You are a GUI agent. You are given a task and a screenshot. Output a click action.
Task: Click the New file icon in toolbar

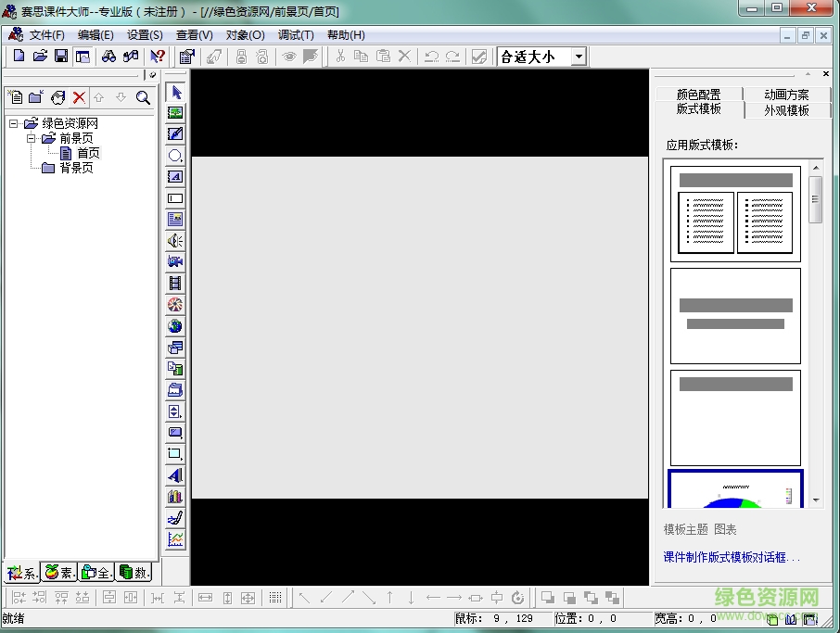19,56
